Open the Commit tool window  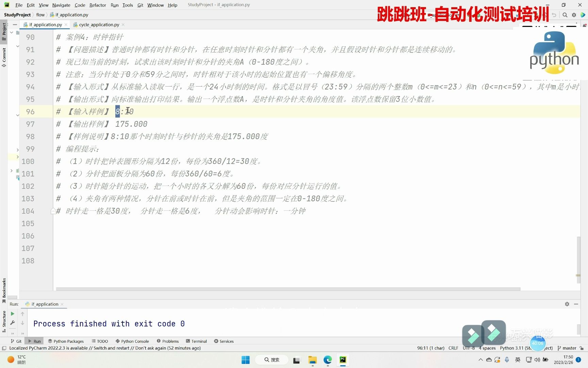click(4, 57)
